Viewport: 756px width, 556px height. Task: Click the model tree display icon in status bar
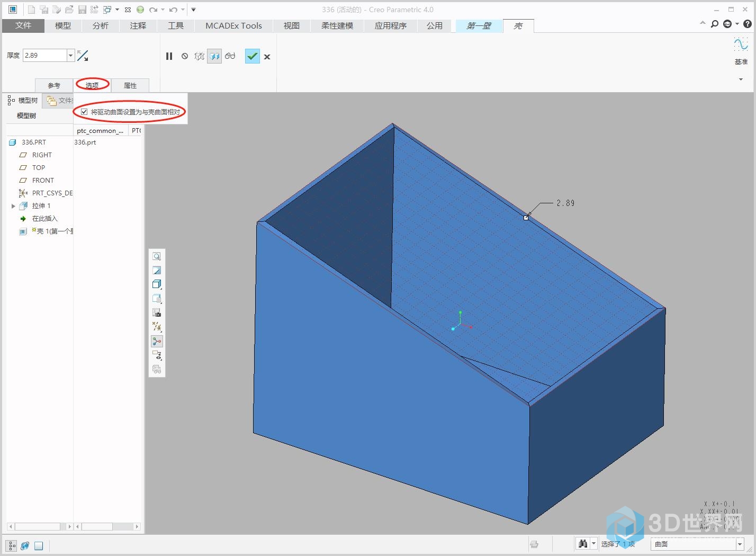pyautogui.click(x=12, y=545)
